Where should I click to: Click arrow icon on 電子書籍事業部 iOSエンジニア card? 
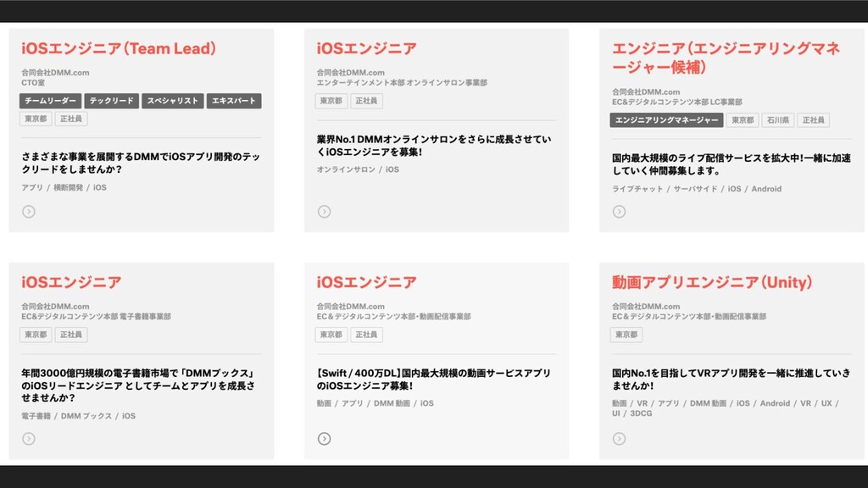pos(29,439)
